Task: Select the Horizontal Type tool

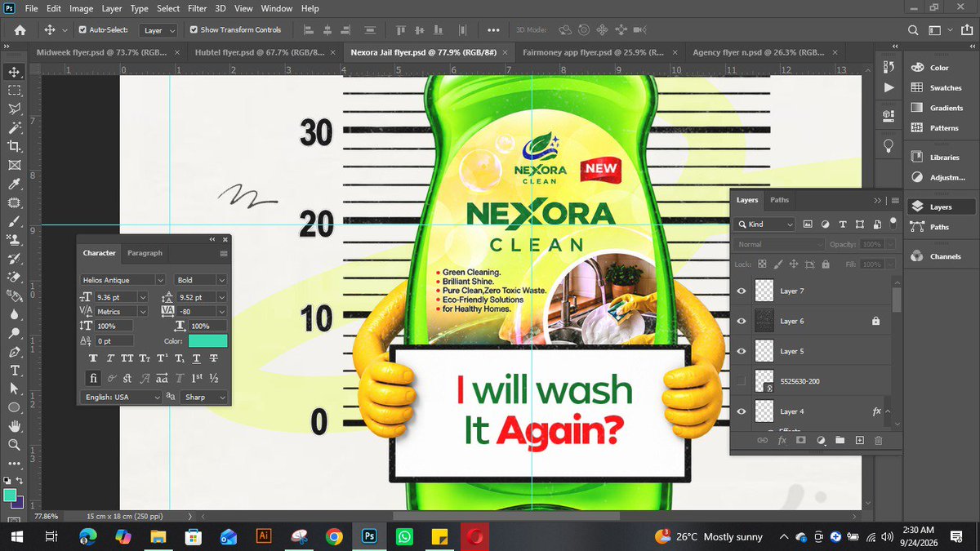Action: pos(14,371)
